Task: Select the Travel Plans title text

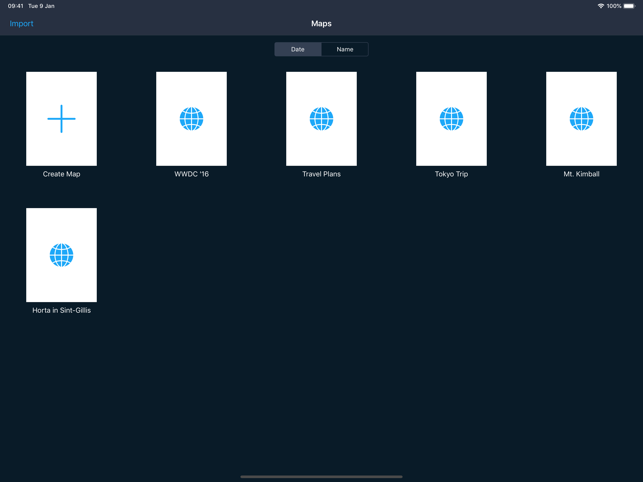Action: 321,174
